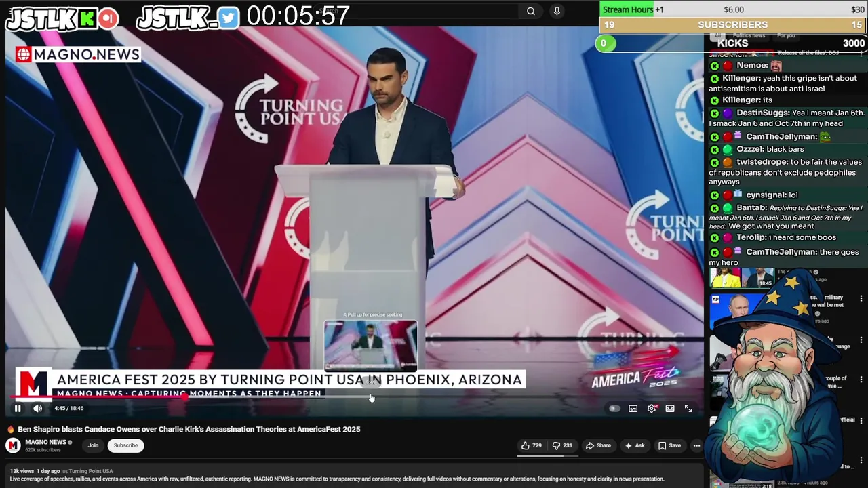Click the 4:45 / 18:46 time display
This screenshot has height=488, width=868.
[68, 408]
